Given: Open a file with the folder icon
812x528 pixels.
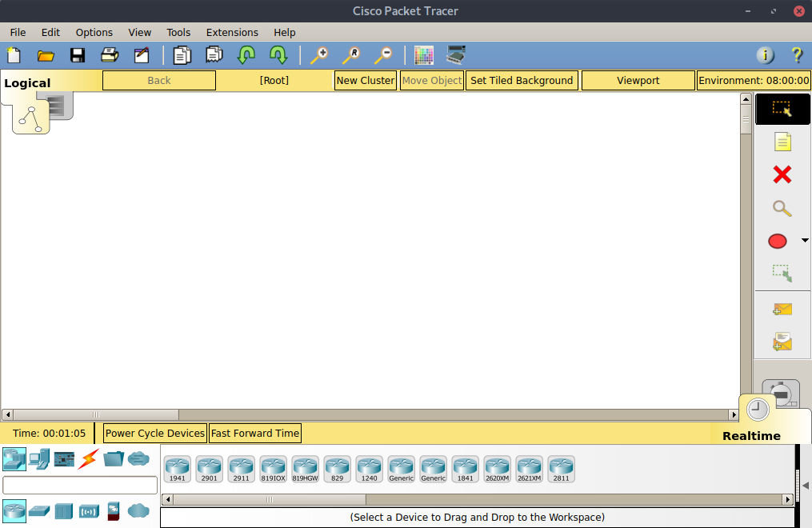Looking at the screenshot, I should point(46,55).
